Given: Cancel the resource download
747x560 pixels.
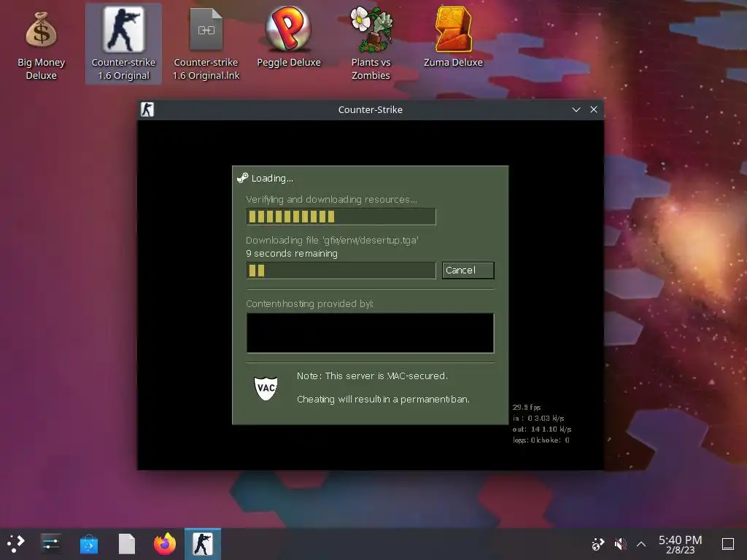Looking at the screenshot, I should pyautogui.click(x=468, y=271).
